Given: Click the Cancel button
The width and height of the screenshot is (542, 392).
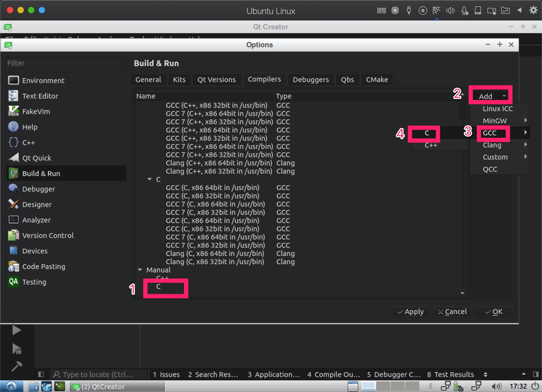Looking at the screenshot, I should 452,312.
